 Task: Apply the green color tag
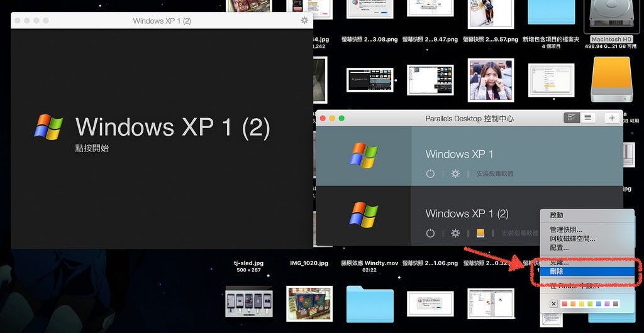(590, 304)
